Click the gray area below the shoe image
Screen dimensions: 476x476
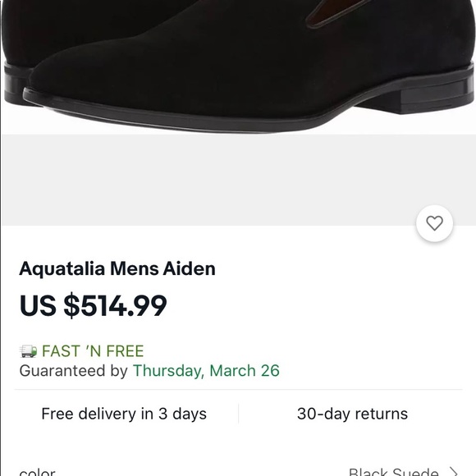[x=238, y=180]
